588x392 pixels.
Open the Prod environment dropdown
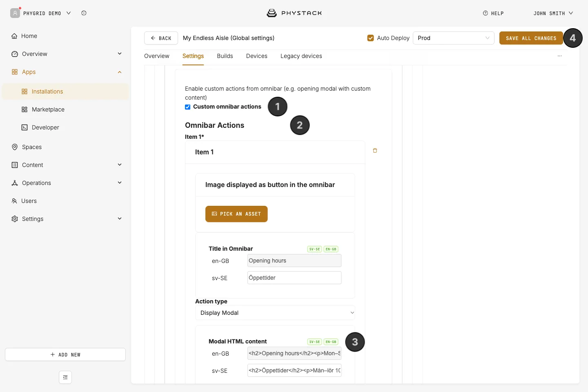pos(454,38)
